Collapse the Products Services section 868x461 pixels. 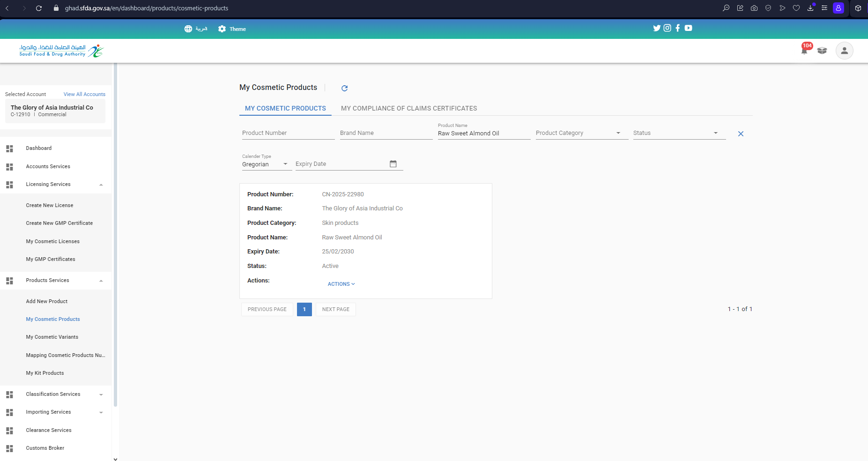pyautogui.click(x=56, y=281)
